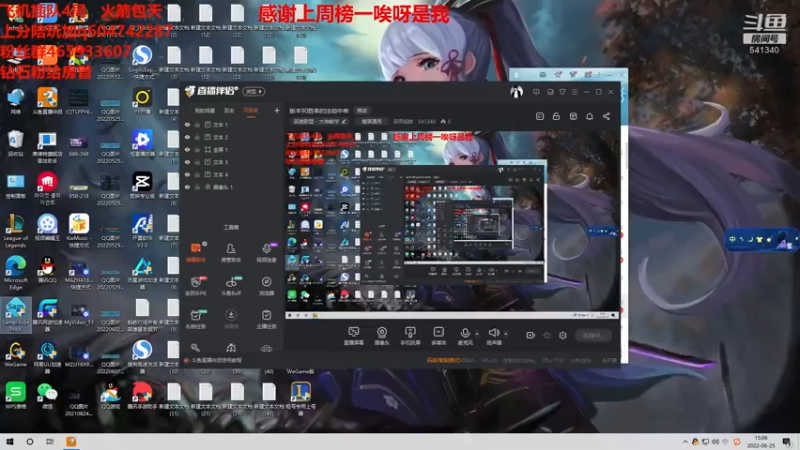
Task: Click the funnel icon in 直播伴侣 title bar
Action: point(562,92)
